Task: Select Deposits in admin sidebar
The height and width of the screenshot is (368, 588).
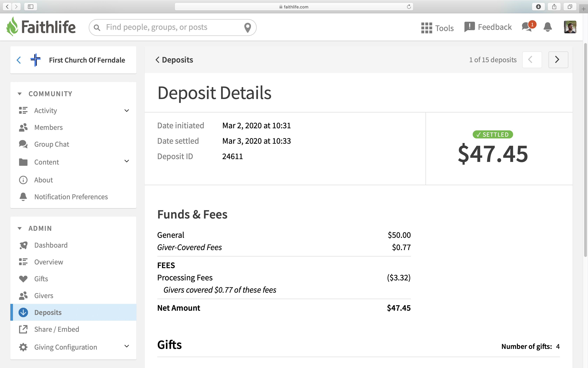Action: click(73, 312)
